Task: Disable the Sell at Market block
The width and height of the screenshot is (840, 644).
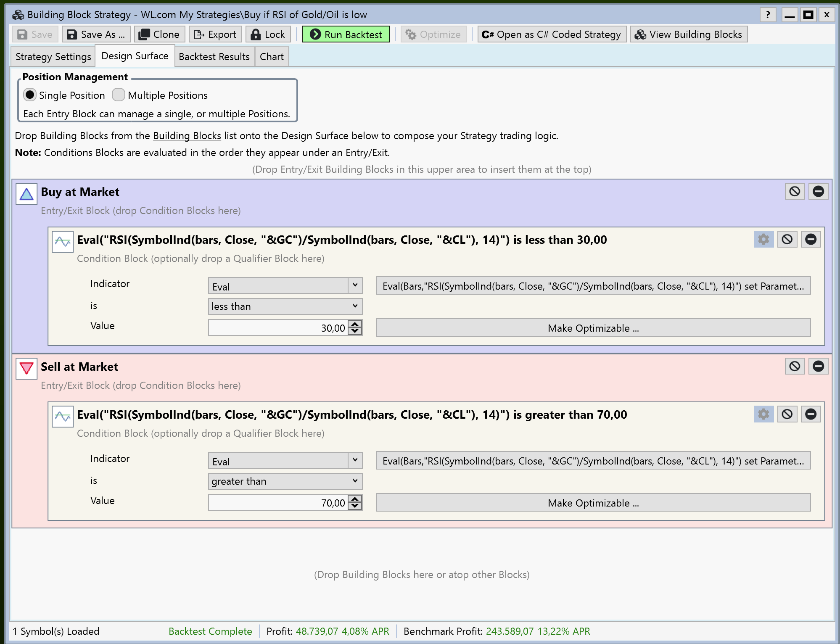Action: point(795,367)
